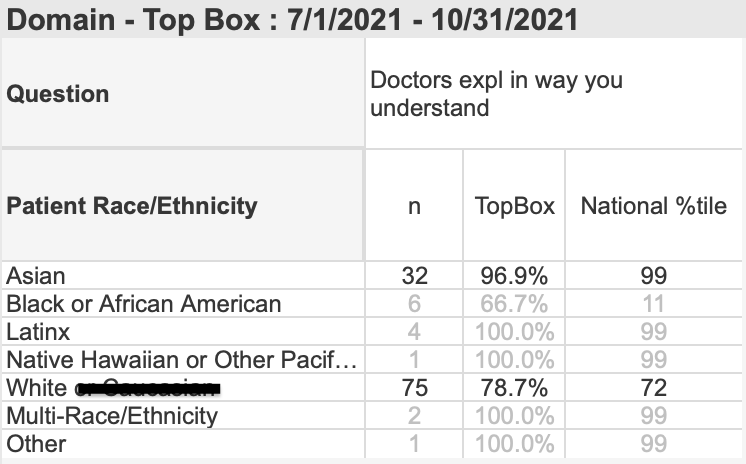
Task: Select the n value 75
Action: tap(414, 388)
